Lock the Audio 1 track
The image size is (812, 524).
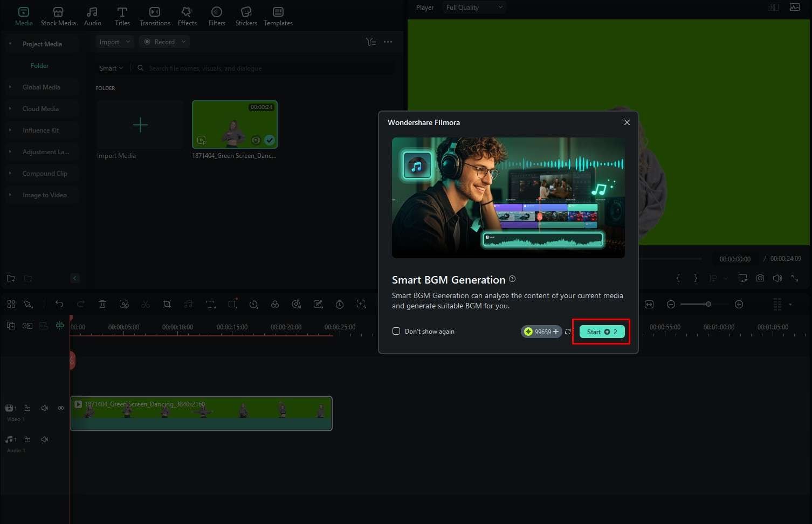(x=27, y=439)
